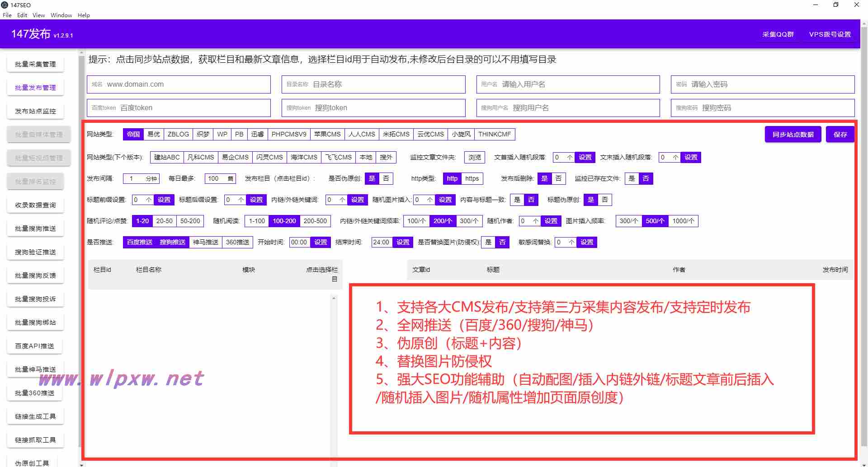This screenshot has height=467, width=868.
Task: Open the 批量采集管理 sidebar section
Action: click(x=35, y=64)
